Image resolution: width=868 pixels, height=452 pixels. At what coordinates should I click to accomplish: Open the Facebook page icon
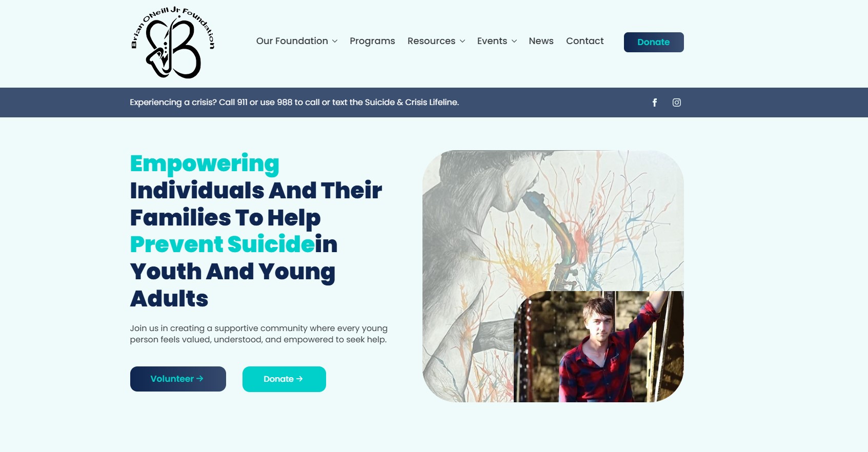point(655,102)
